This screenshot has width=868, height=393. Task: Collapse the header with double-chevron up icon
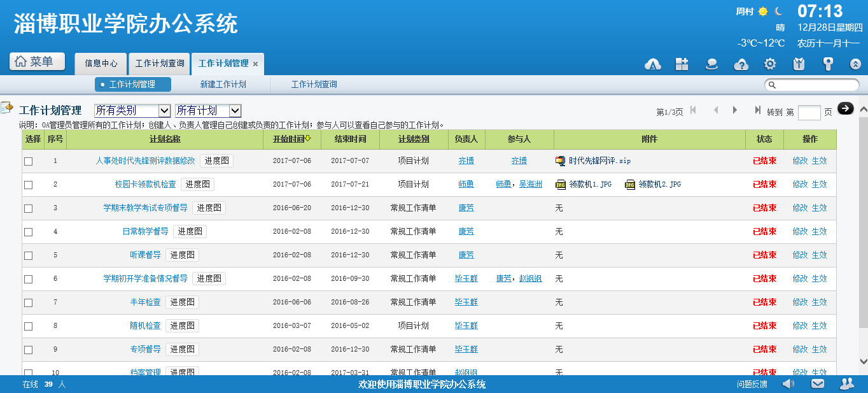pos(856,64)
